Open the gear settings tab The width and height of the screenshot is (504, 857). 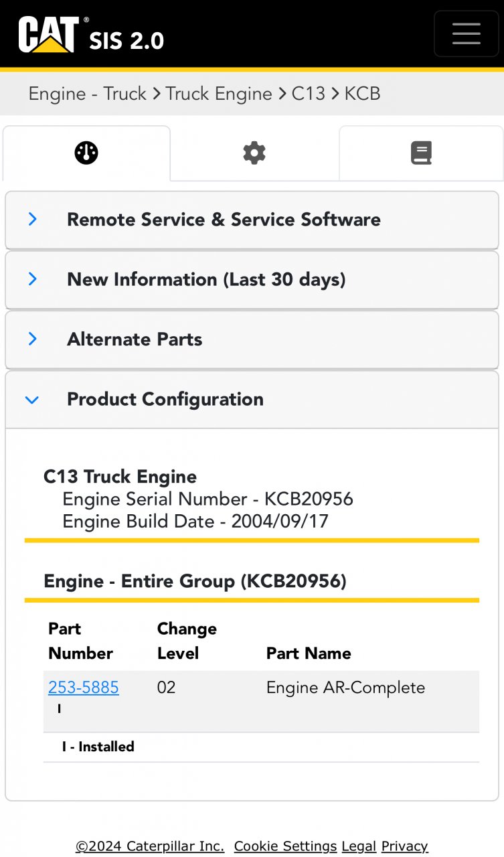[x=254, y=153]
